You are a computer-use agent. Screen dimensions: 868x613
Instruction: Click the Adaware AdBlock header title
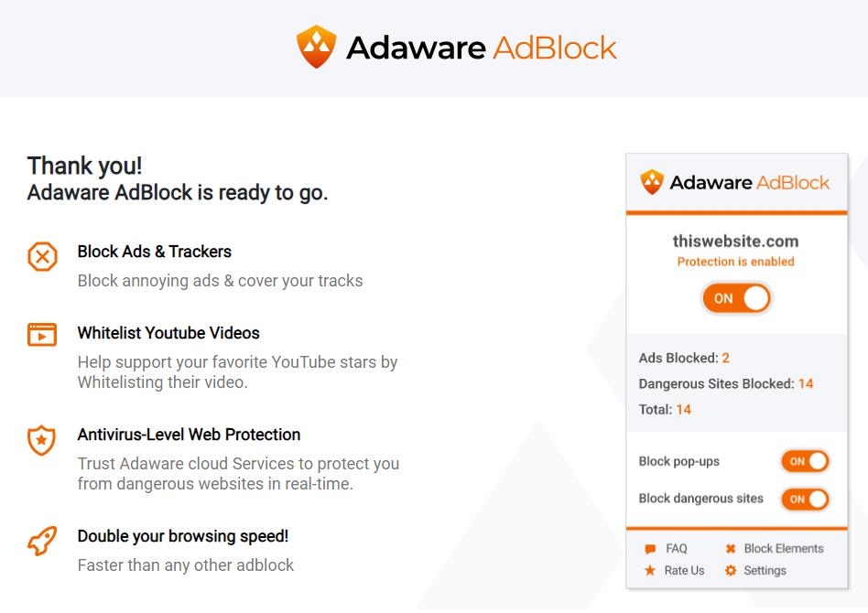tap(481, 48)
